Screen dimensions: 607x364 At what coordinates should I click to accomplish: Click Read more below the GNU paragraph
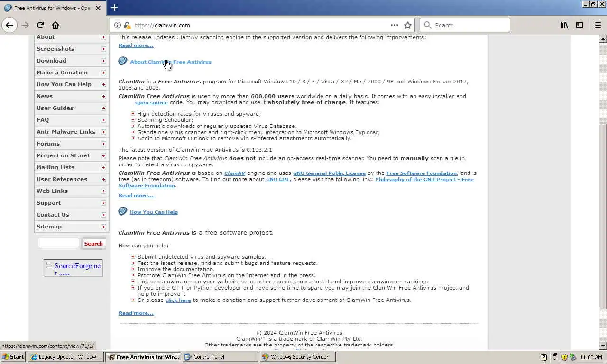coord(136,195)
